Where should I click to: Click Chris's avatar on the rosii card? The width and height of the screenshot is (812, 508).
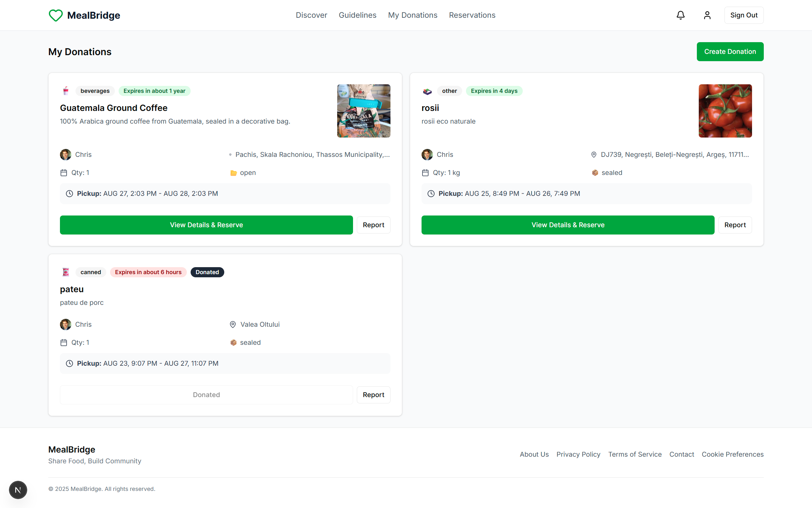tap(427, 155)
